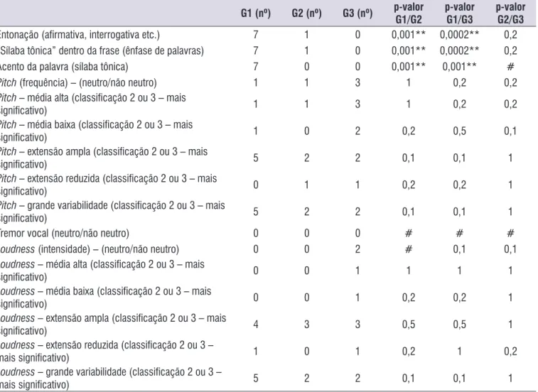Click G1 value 4 in Loudness extensão ampla
The image size is (538, 392).
(x=256, y=325)
